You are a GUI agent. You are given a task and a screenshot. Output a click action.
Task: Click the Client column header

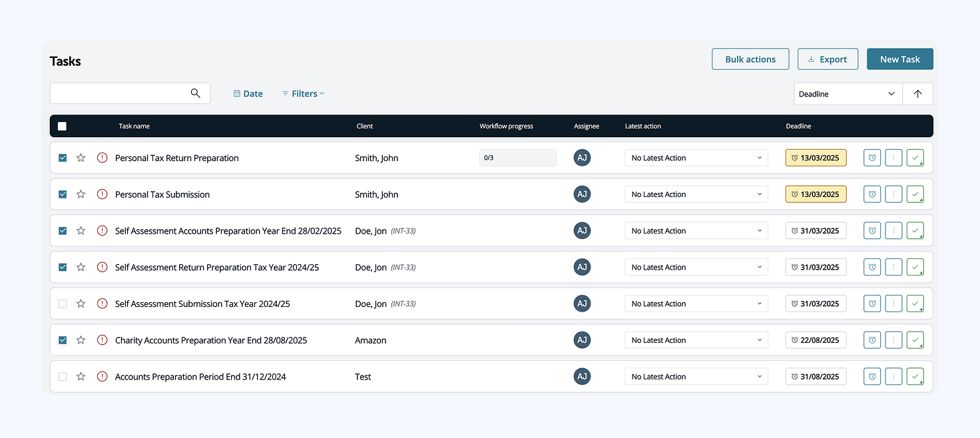pyautogui.click(x=365, y=126)
